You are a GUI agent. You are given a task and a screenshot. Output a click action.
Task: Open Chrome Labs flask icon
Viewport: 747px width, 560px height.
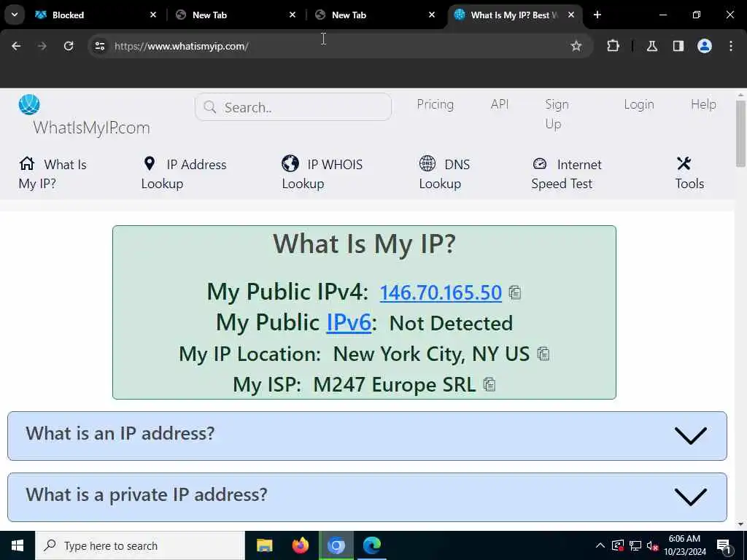[652, 46]
